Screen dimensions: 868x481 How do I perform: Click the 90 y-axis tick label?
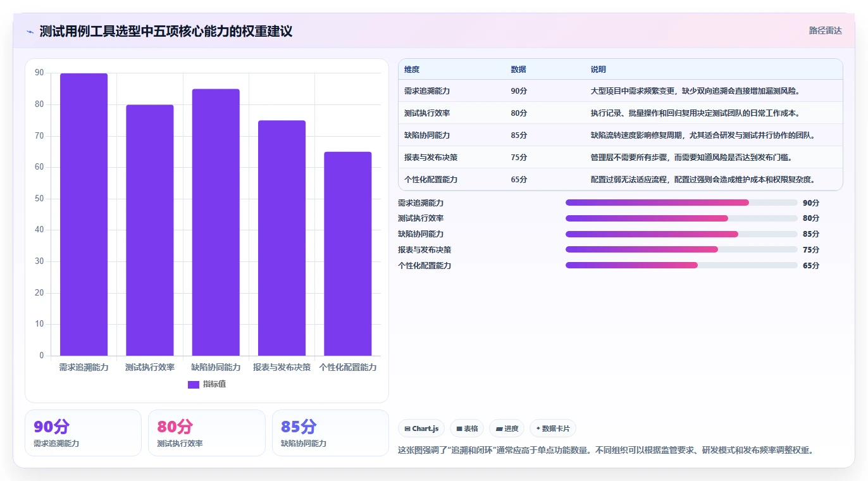pos(39,73)
